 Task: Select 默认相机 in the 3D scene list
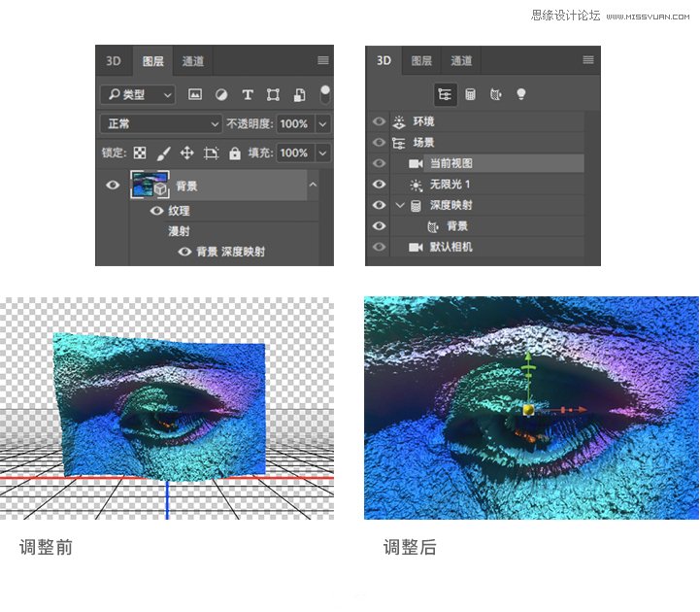pos(450,247)
